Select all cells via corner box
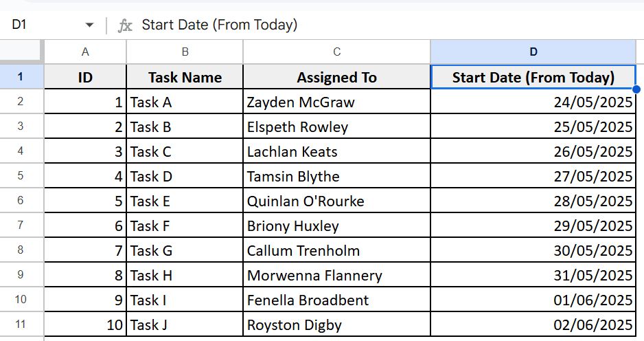Screen dimensions: 644x341 pos(21,52)
